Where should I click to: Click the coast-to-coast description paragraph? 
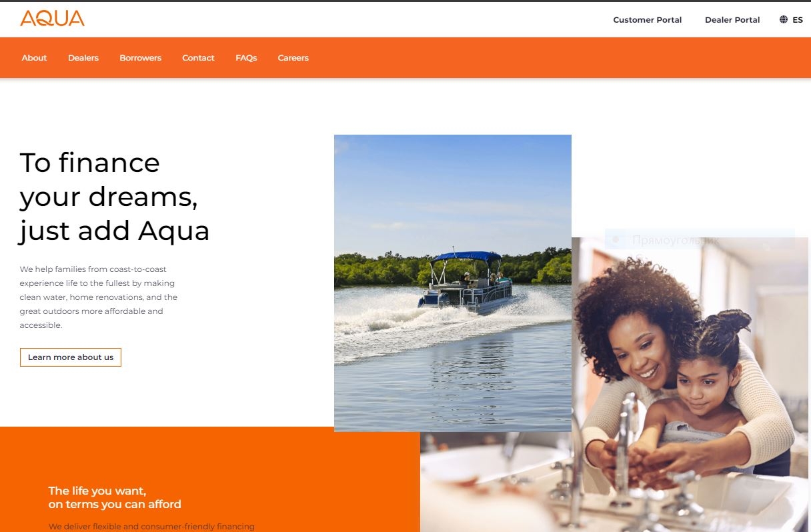(99, 297)
